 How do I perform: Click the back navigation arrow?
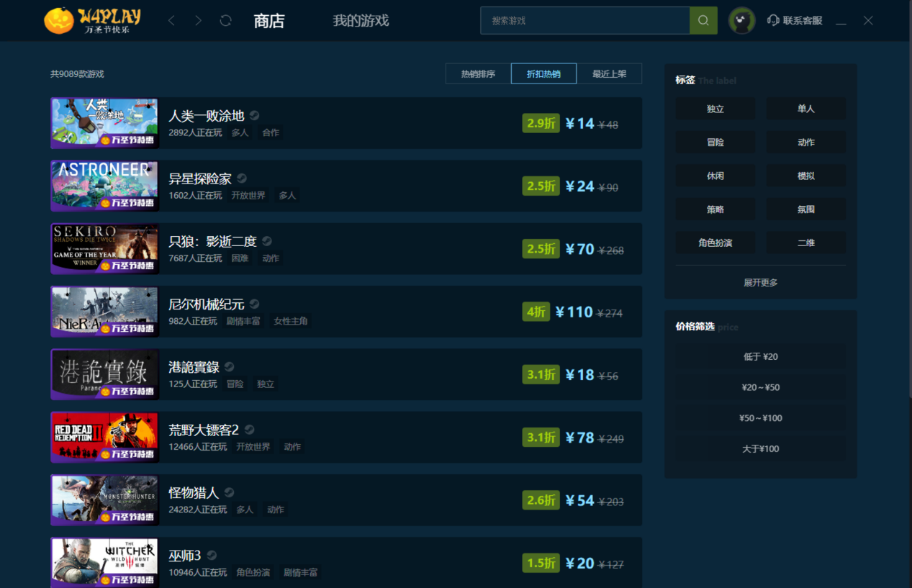point(171,20)
